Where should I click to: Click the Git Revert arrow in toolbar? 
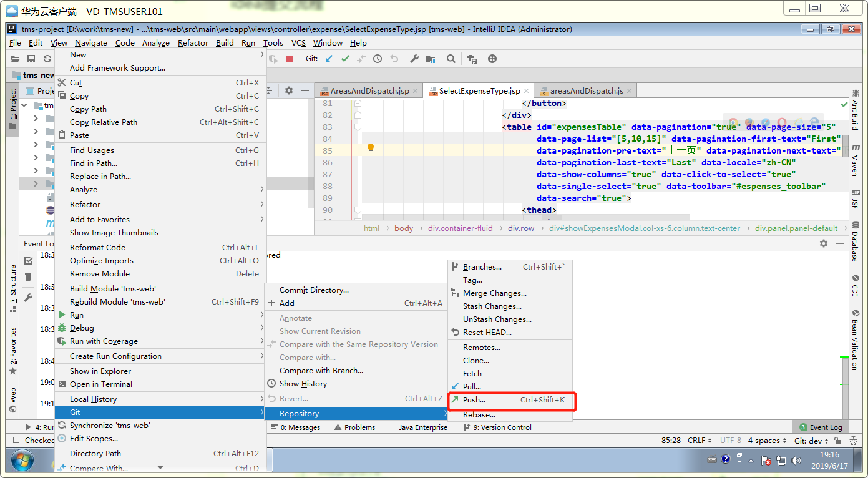[394, 59]
